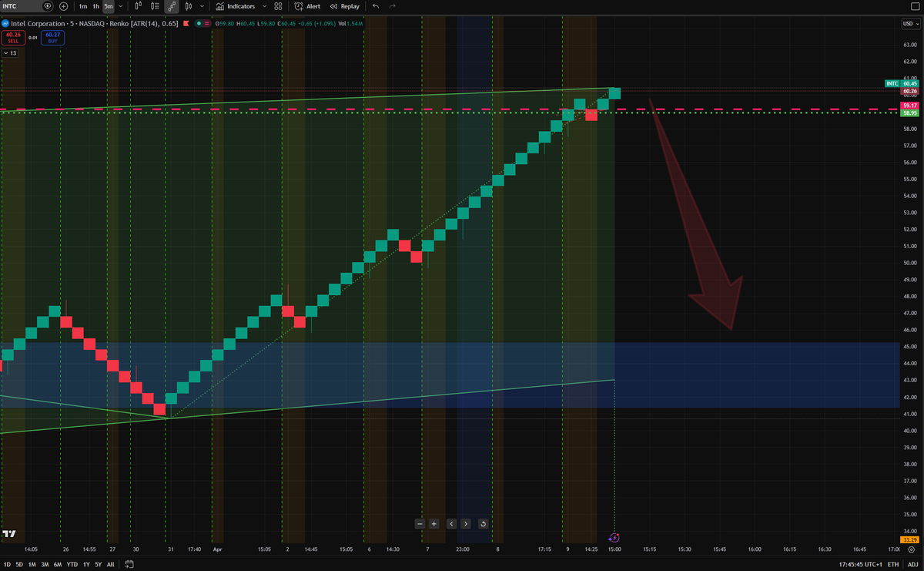Choose the candlestick chart type icon

[138, 6]
